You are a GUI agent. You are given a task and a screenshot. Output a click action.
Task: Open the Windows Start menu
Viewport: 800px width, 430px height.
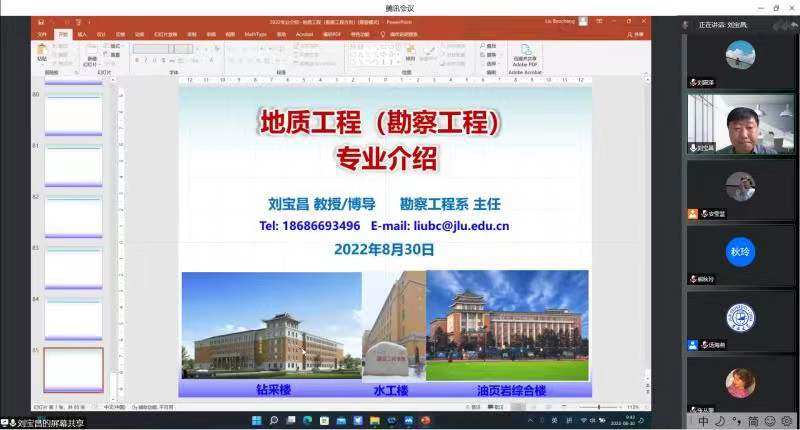pyautogui.click(x=257, y=418)
